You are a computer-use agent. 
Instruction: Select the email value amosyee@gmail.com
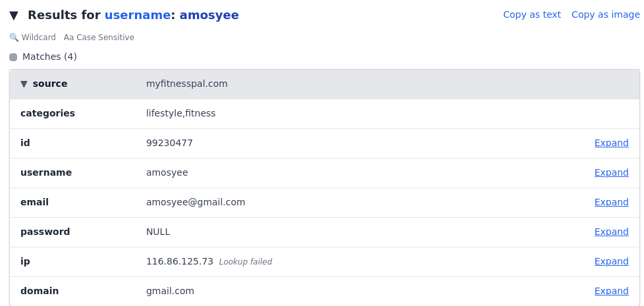coord(196,202)
